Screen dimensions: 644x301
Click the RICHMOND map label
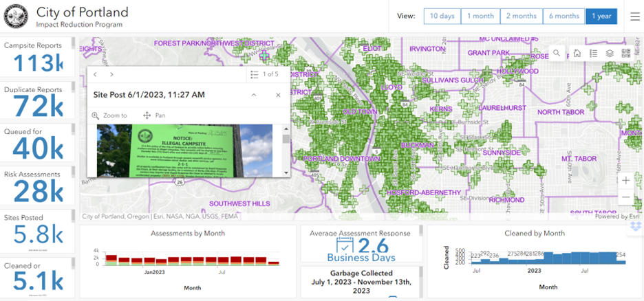click(506, 200)
